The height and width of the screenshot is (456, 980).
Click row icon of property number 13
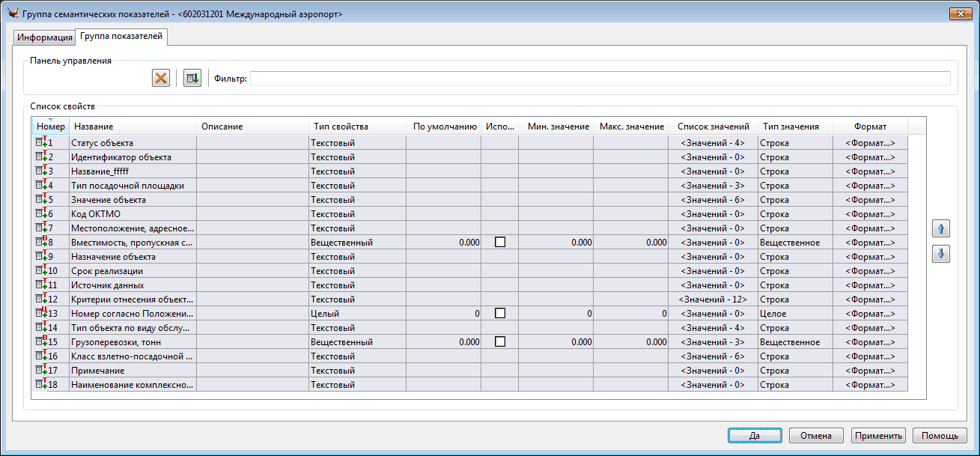tap(40, 313)
